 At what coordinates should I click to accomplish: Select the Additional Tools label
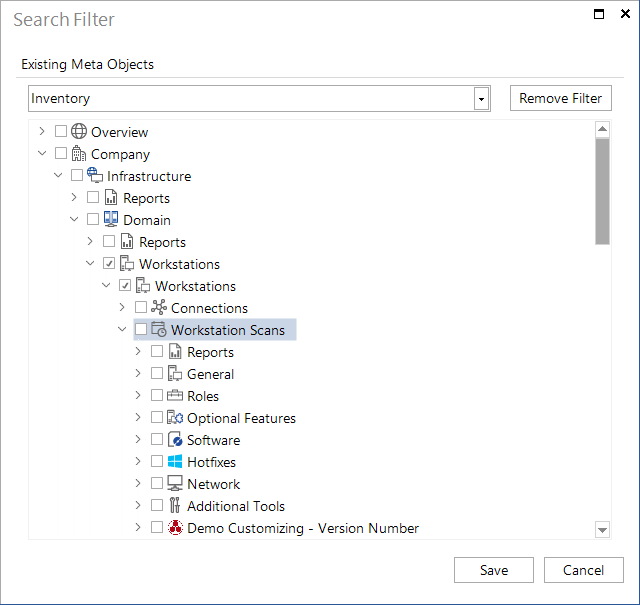pyautogui.click(x=236, y=506)
